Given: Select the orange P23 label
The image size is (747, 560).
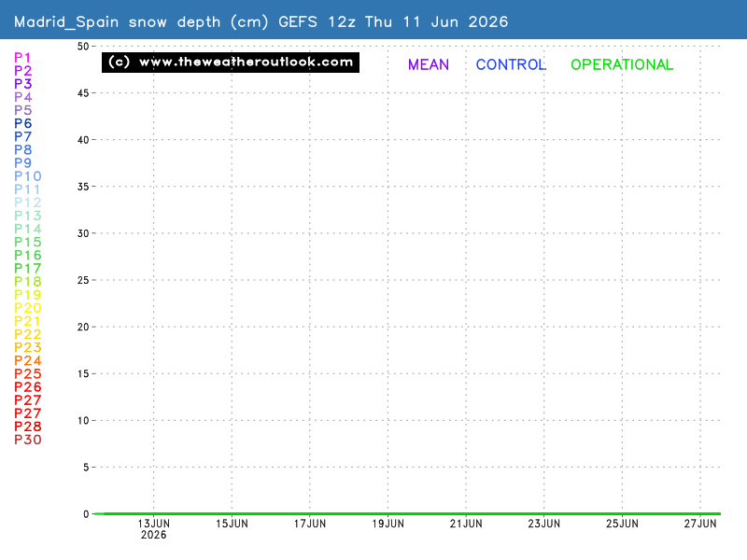Looking at the screenshot, I should click(x=28, y=347).
